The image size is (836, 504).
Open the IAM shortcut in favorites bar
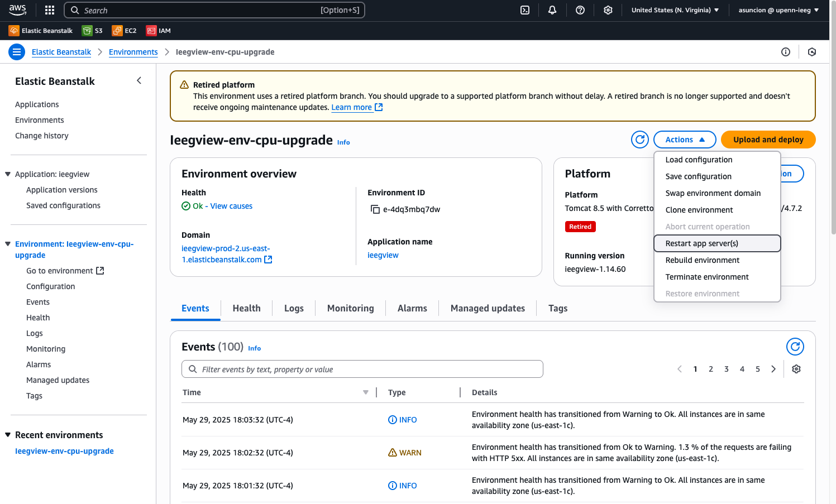(159, 31)
